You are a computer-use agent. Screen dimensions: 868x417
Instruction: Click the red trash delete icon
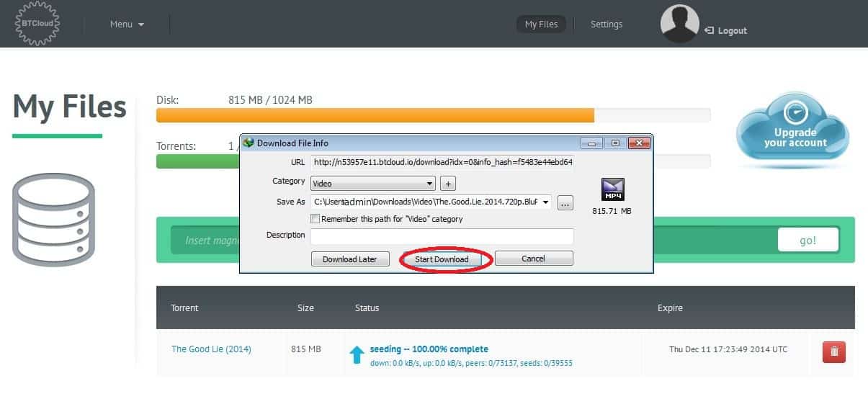tap(833, 351)
